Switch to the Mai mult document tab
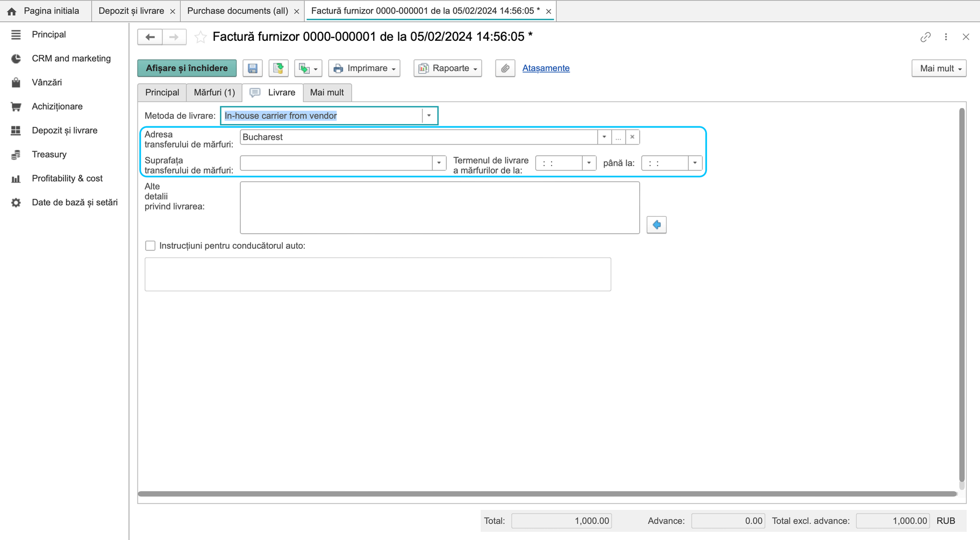The image size is (980, 540). pyautogui.click(x=327, y=92)
